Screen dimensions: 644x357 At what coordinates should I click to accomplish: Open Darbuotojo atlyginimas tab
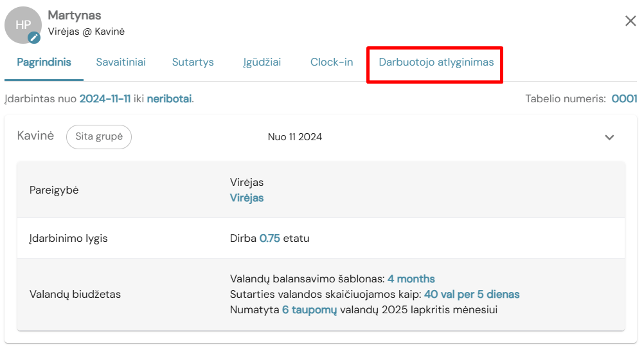[436, 62]
